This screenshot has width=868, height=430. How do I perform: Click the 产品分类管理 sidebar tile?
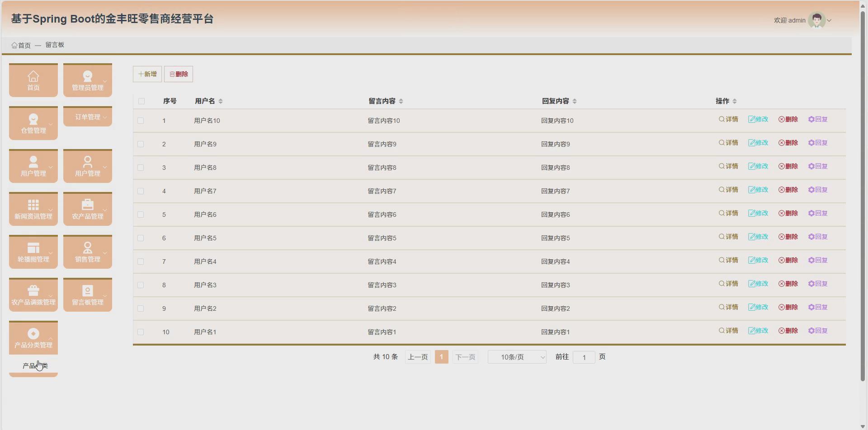tap(33, 337)
